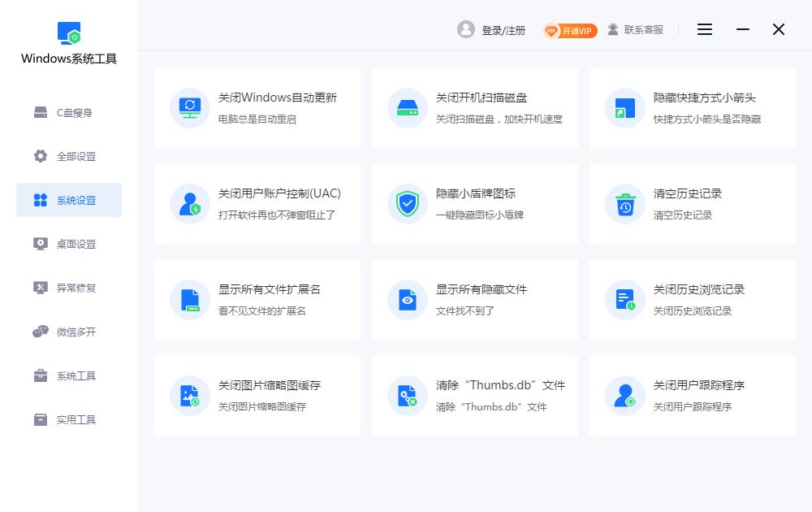812x512 pixels.
Task: Click the 联系客服 person icon
Action: coord(612,29)
